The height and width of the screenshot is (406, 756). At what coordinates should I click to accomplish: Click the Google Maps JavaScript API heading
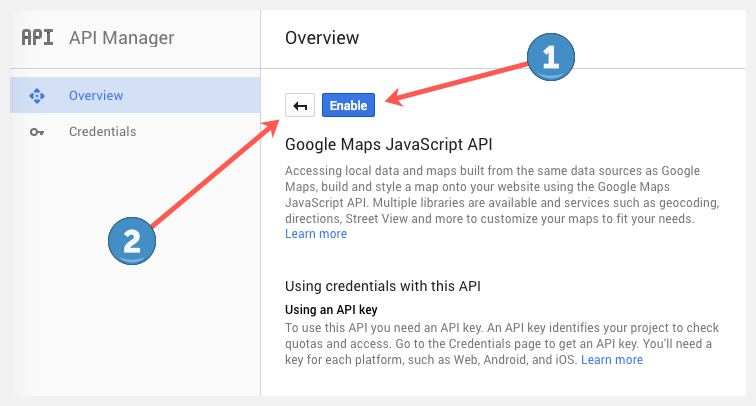pos(389,144)
